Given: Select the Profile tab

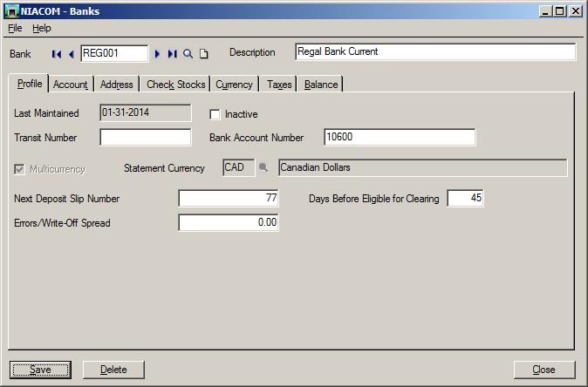Looking at the screenshot, I should click(x=30, y=84).
